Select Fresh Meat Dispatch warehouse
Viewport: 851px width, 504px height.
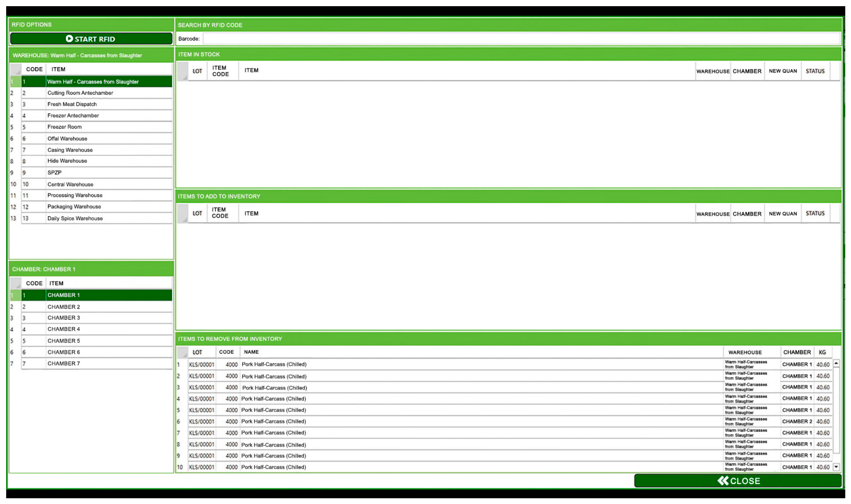click(91, 104)
